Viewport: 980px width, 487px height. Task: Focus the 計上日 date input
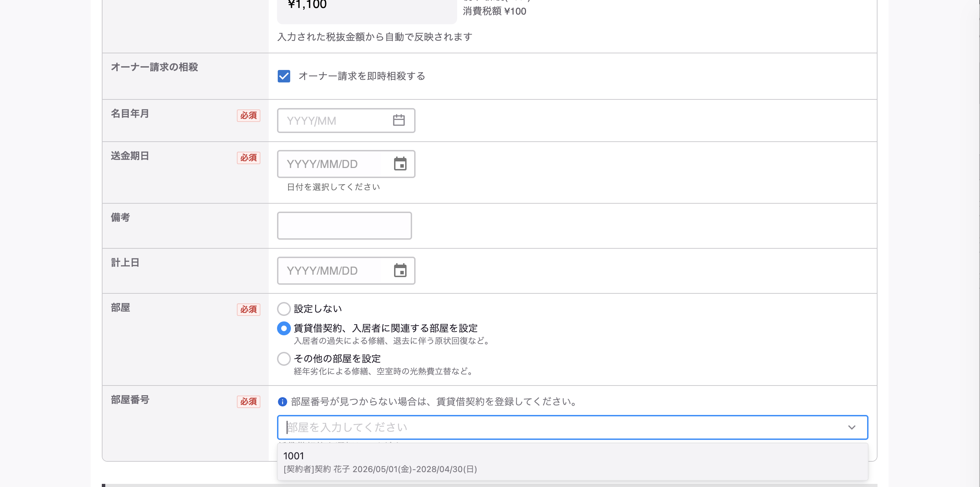[346, 271]
